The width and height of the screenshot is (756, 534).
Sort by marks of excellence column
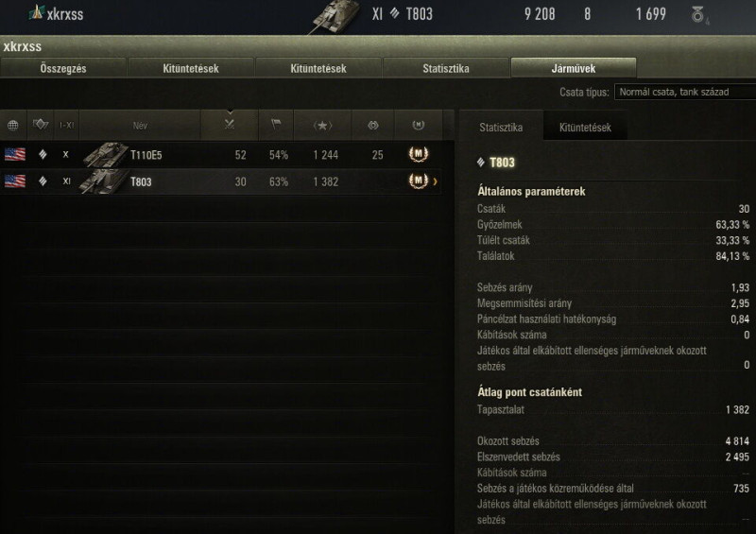pyautogui.click(x=373, y=126)
